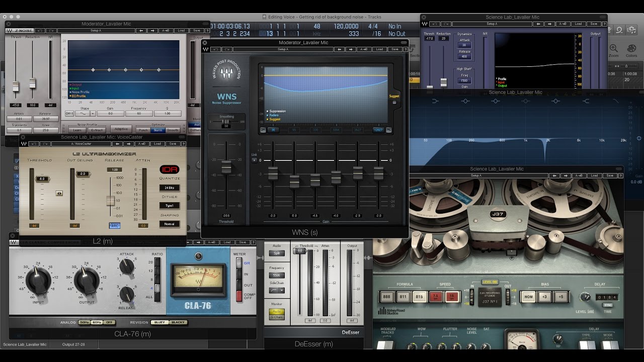Click Save in L2 toolbar
The image size is (644, 362).
(173, 144)
